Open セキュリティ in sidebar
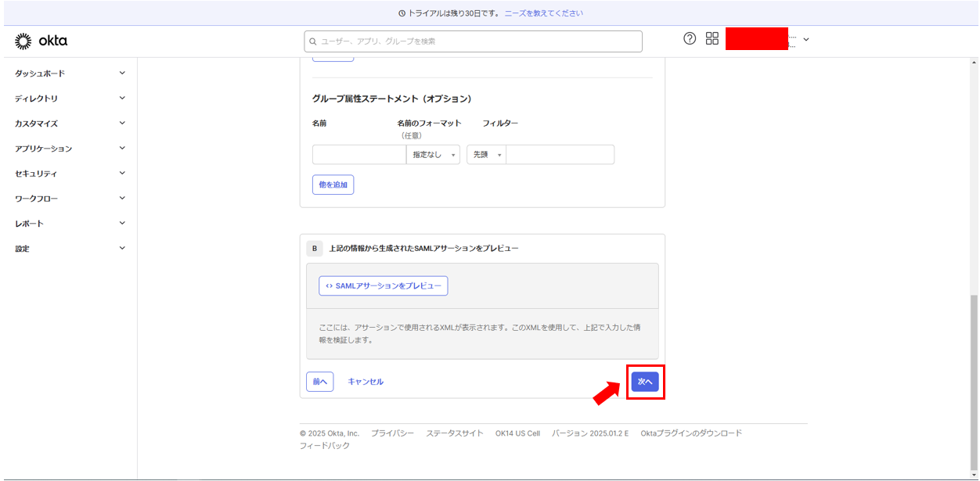 (x=36, y=174)
